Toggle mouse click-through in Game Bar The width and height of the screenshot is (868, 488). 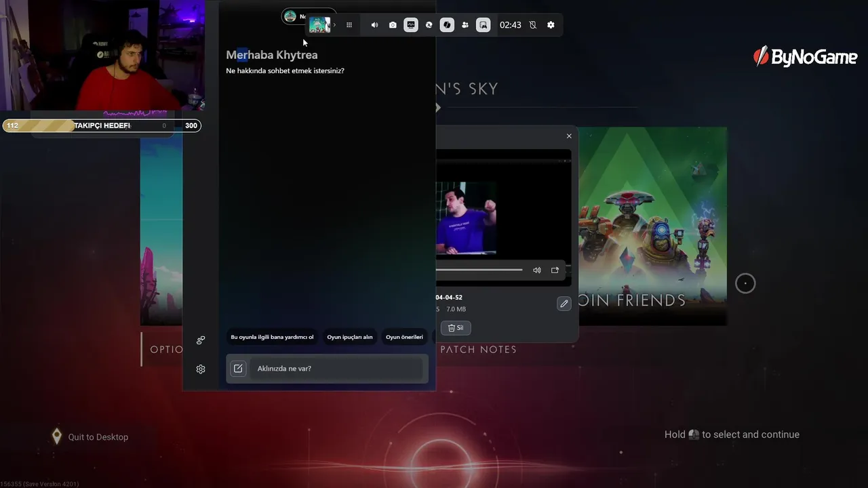pos(533,25)
